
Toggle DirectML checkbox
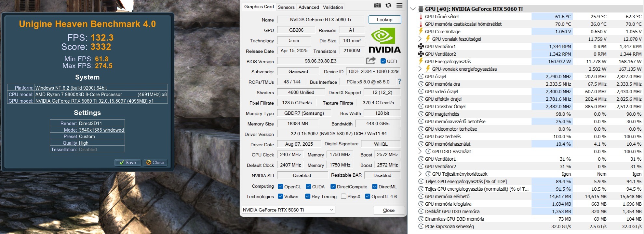click(x=375, y=186)
